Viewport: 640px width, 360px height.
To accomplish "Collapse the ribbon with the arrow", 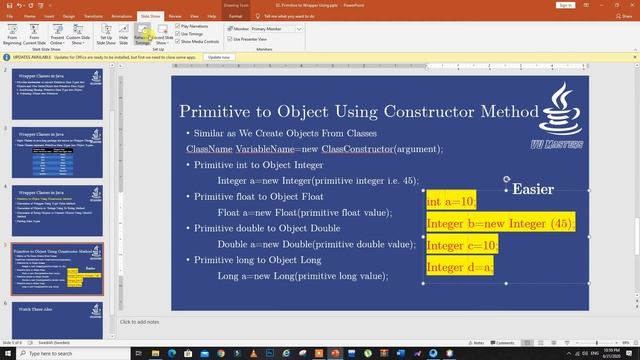I will coord(635,49).
